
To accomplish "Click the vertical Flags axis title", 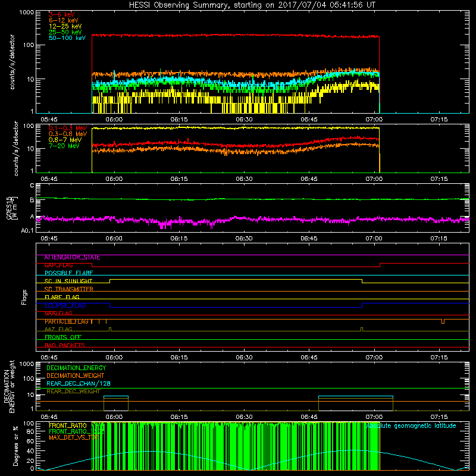I will pyautogui.click(x=24, y=297).
